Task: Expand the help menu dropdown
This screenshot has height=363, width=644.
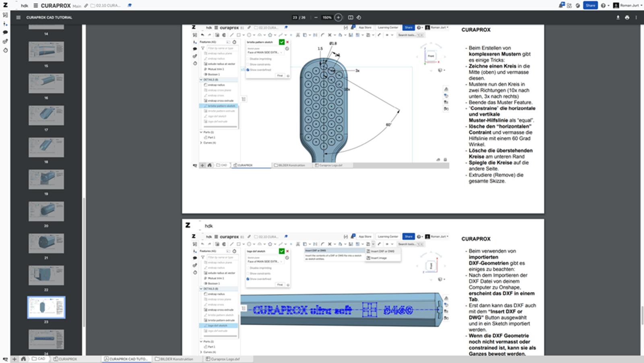Action: (605, 5)
